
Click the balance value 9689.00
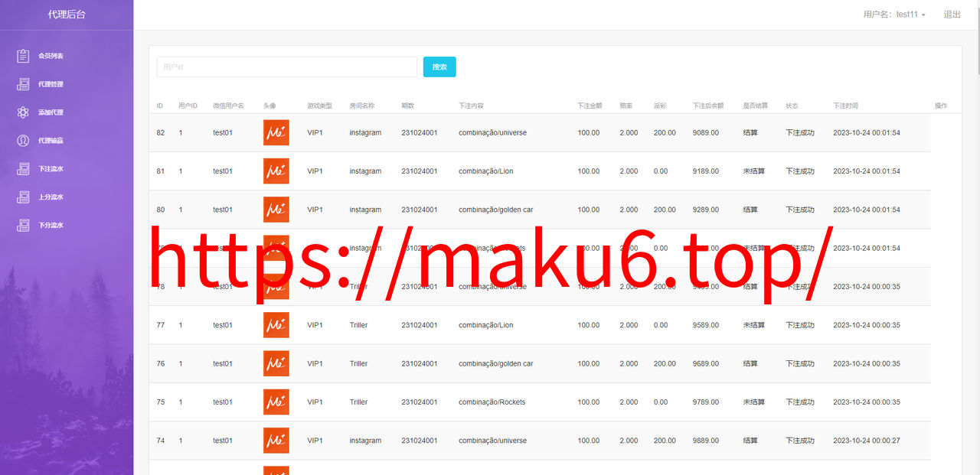point(706,363)
